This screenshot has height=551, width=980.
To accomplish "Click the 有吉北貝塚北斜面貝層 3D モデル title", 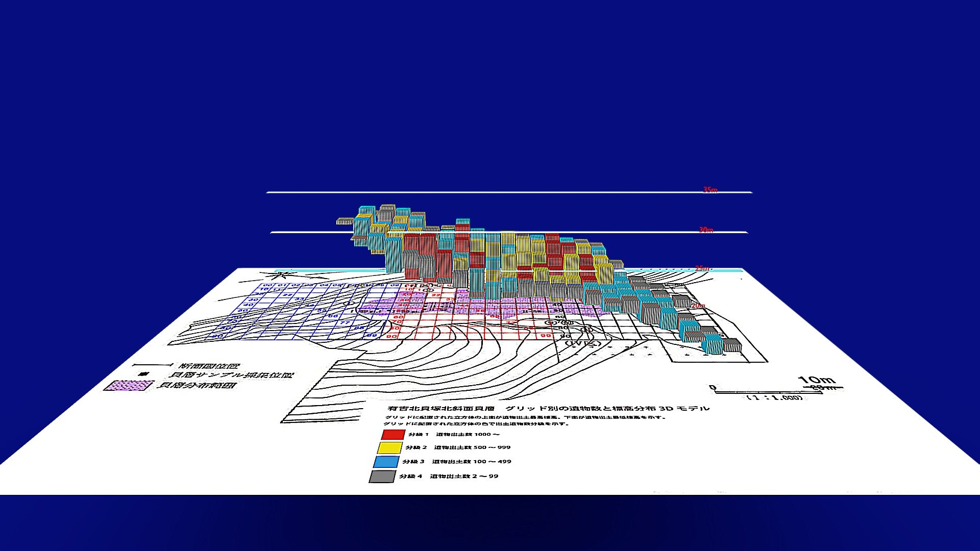I will pos(549,408).
